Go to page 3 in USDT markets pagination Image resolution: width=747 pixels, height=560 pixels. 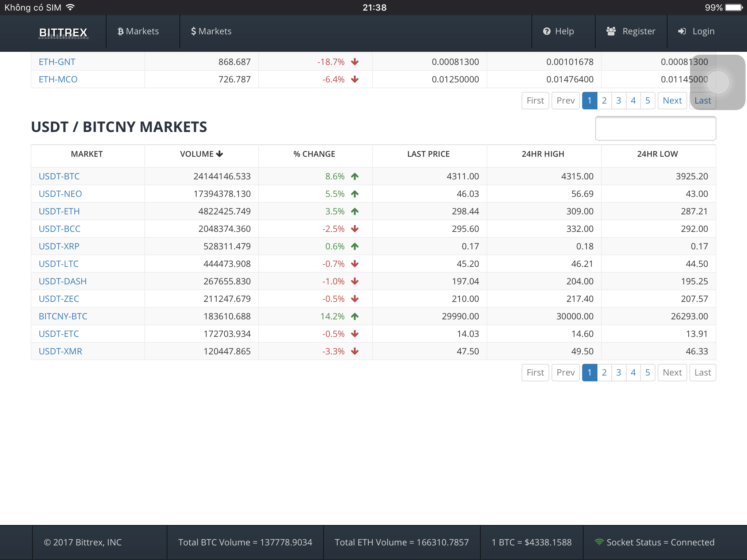[619, 373]
